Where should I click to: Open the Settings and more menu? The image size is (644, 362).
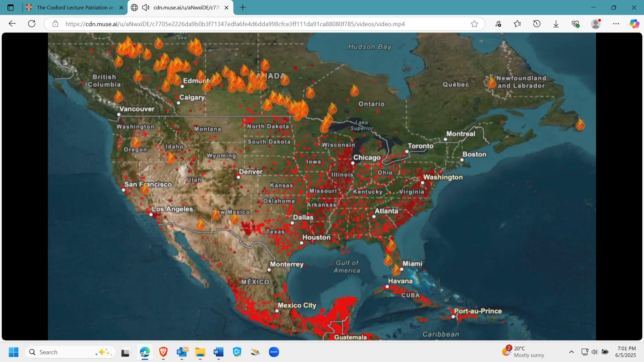tap(616, 24)
